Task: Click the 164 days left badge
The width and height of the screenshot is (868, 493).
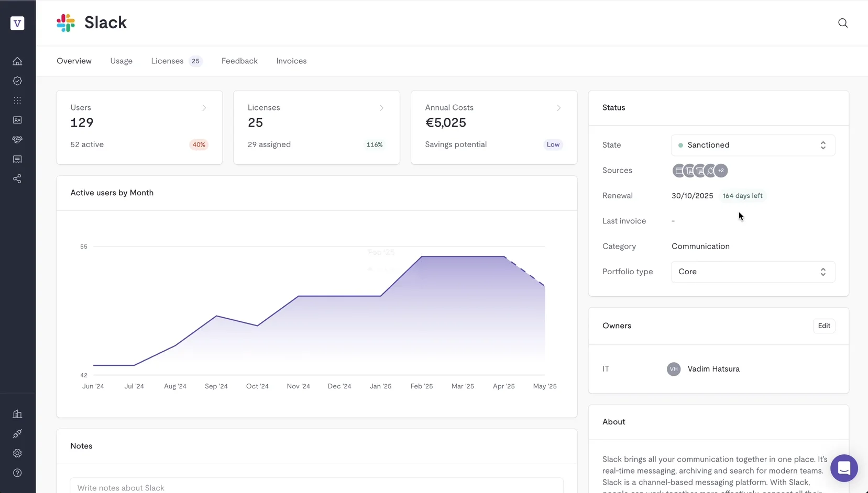Action: 742,196
